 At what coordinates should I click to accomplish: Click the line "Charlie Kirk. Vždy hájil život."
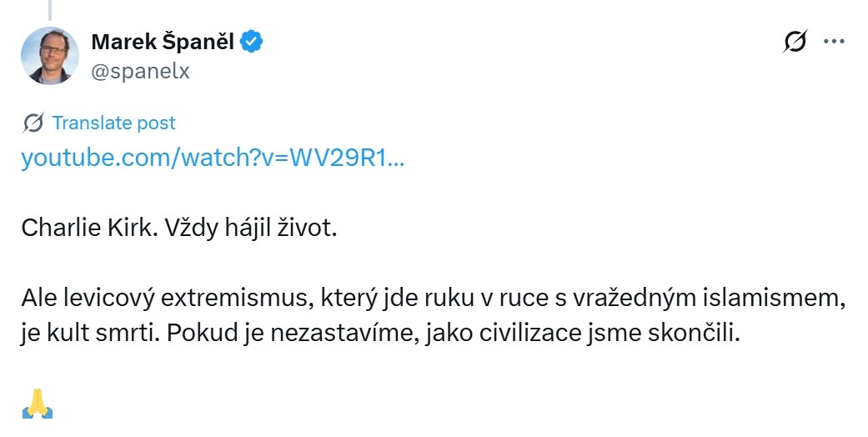(178, 229)
